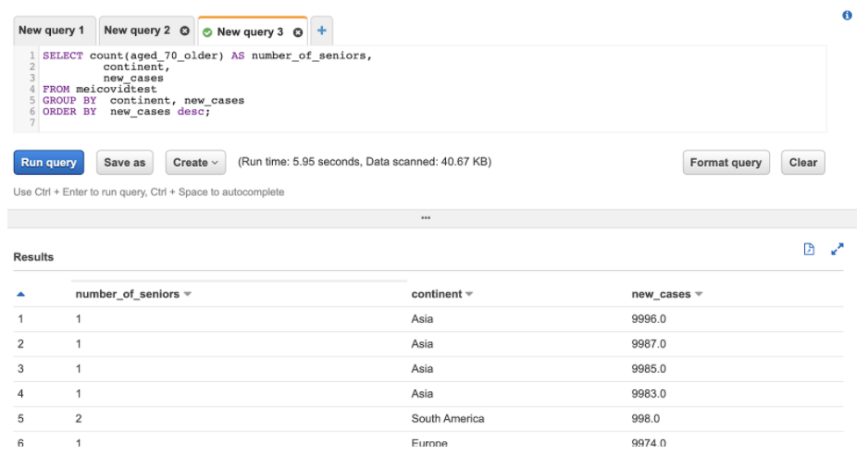Close the New query 3 tab
The image size is (868, 455).
pos(298,32)
